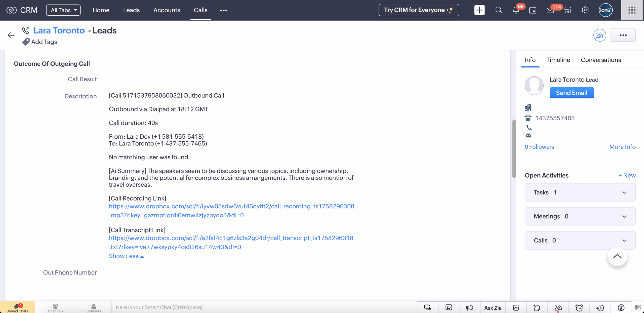Open the calendar icon in top navigation
644x313 pixels.
(x=533, y=10)
